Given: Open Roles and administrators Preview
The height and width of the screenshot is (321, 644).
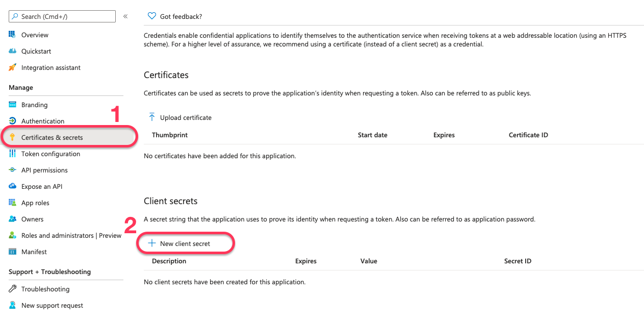Looking at the screenshot, I should 71,236.
